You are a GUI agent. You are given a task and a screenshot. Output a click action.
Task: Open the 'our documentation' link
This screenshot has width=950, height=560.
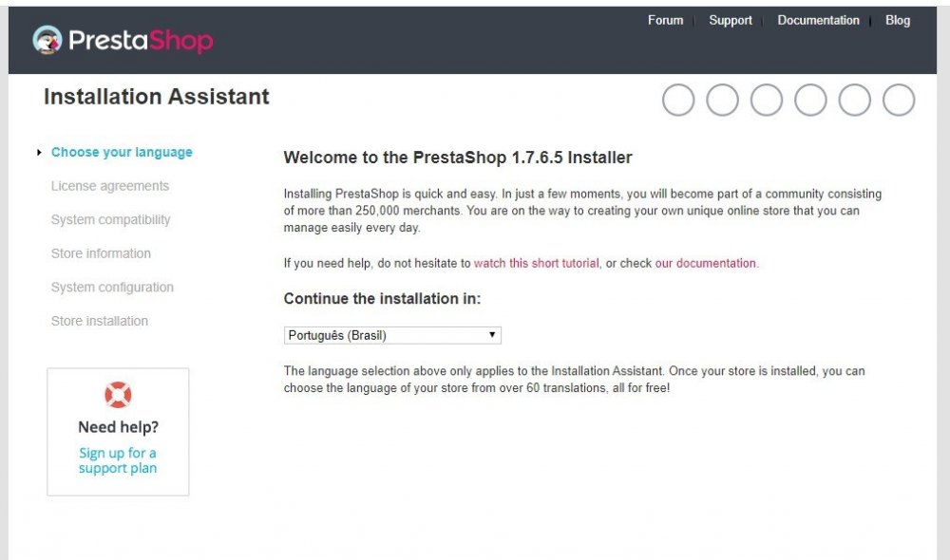click(x=706, y=263)
